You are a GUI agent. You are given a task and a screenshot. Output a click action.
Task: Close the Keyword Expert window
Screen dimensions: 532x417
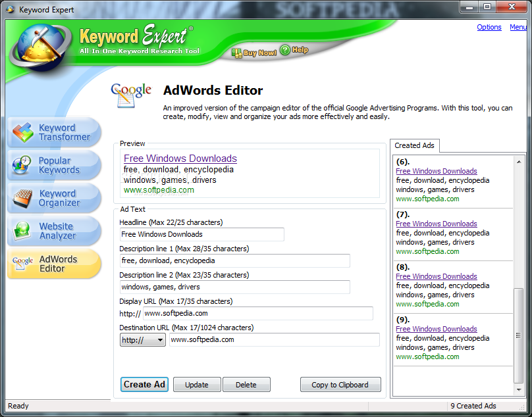coord(512,7)
